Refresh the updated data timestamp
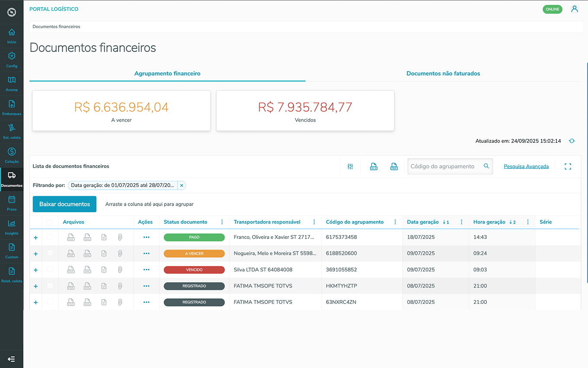Screen dimensions: 588x368 pyautogui.click(x=572, y=141)
